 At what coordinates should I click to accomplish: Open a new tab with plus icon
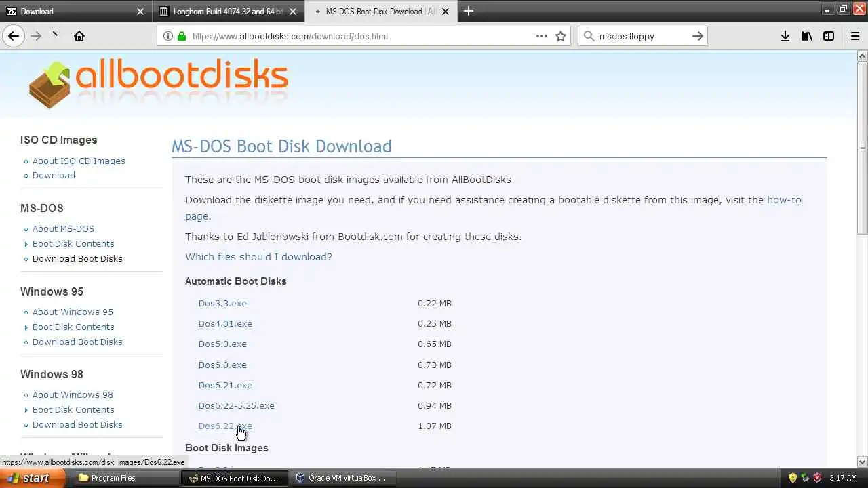[469, 11]
